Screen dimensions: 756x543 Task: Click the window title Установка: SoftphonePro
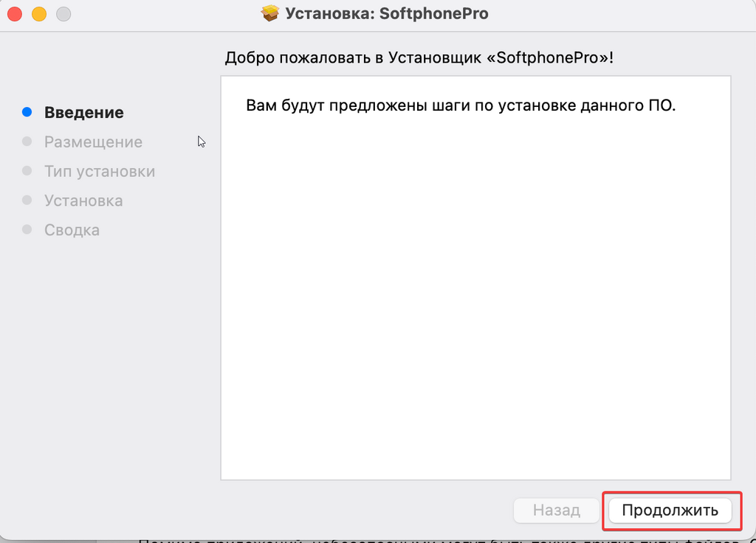pos(386,14)
